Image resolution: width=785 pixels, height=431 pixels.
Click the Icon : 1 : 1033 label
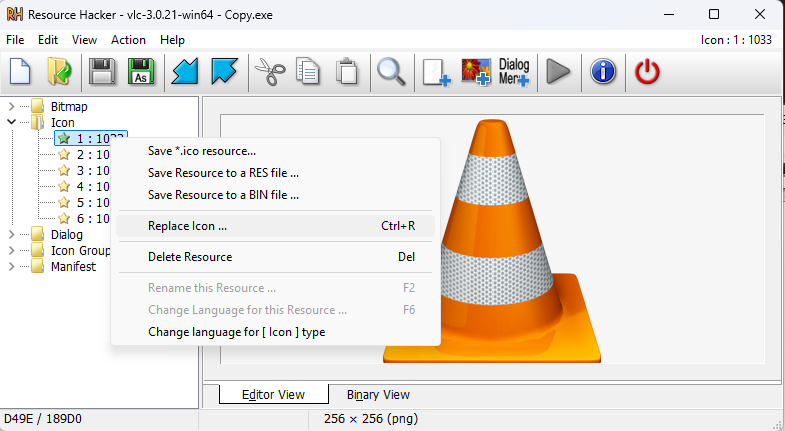736,40
